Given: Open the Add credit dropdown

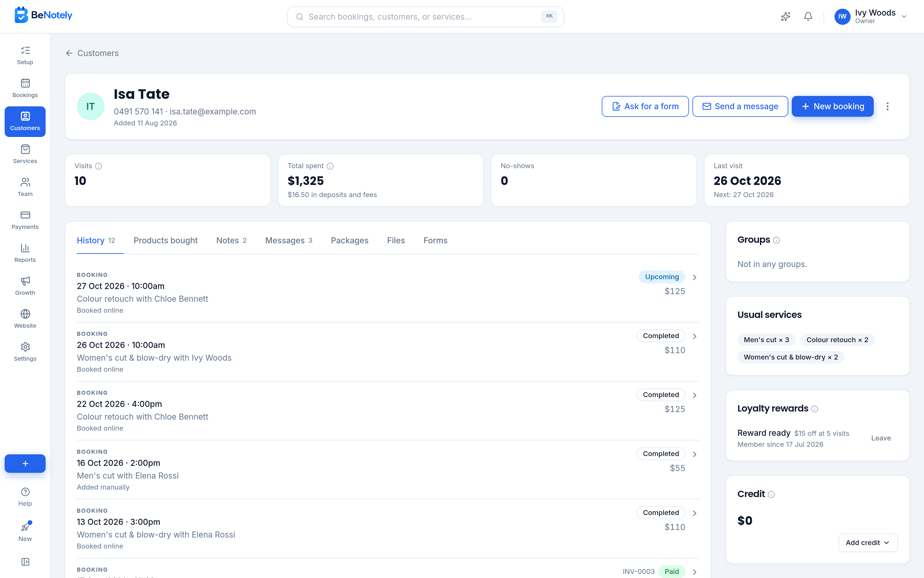Looking at the screenshot, I should click(868, 543).
